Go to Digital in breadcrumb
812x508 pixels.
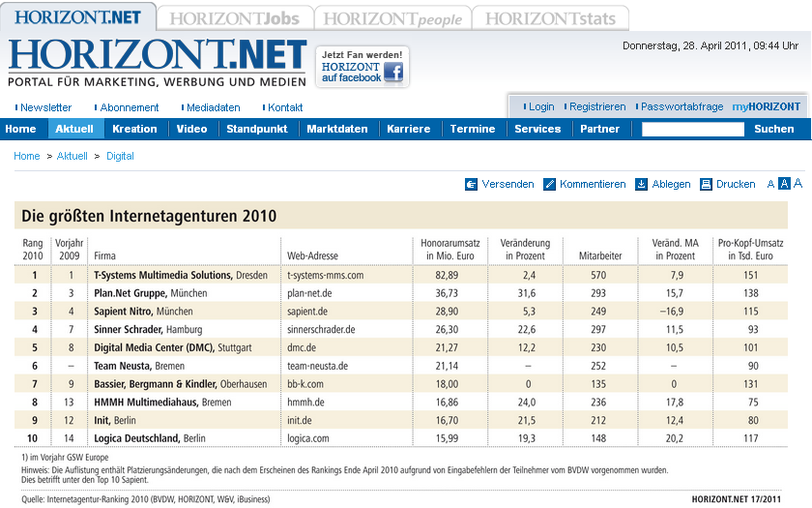(120, 156)
